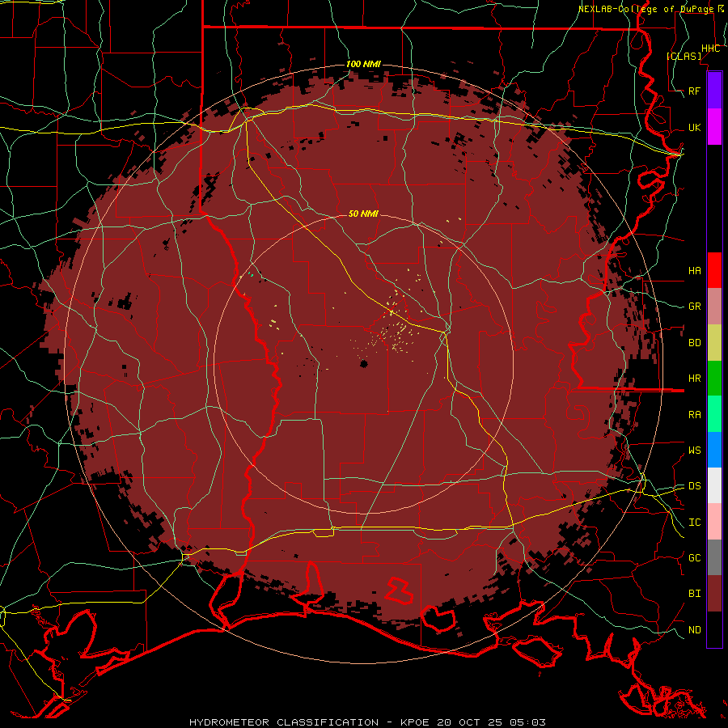Click the gray GC color swatch
Viewport: 728px width, 728px height.
click(x=714, y=557)
